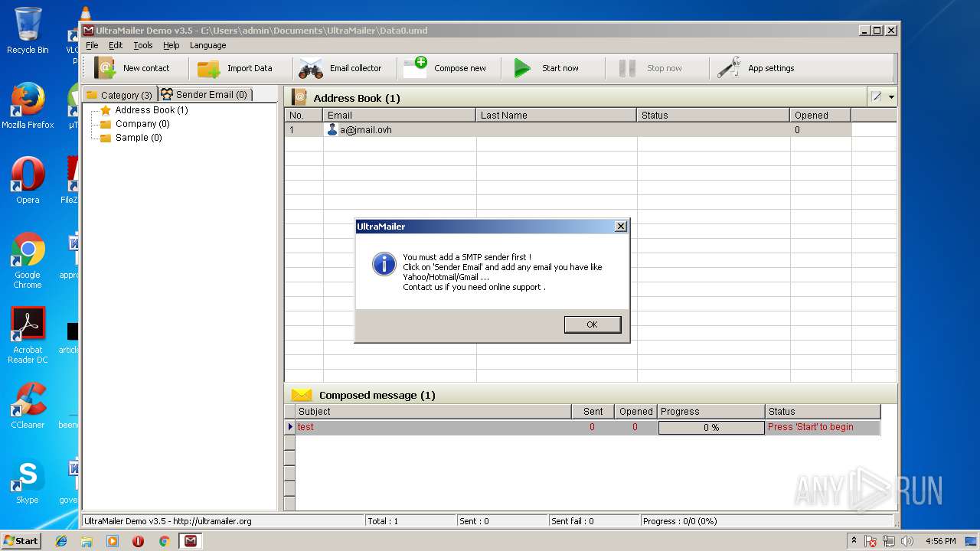Click the system tray volume icon
Image resolution: width=980 pixels, height=551 pixels.
coord(907,541)
